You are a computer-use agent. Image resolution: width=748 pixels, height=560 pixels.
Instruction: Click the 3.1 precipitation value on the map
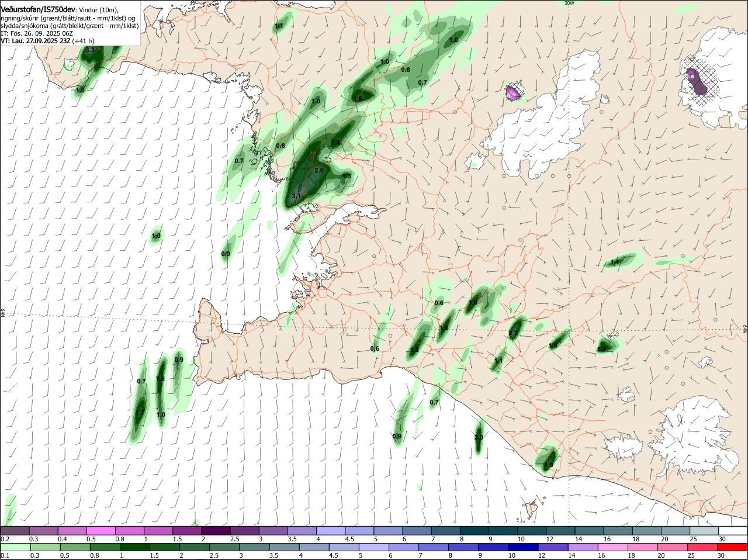[296, 196]
